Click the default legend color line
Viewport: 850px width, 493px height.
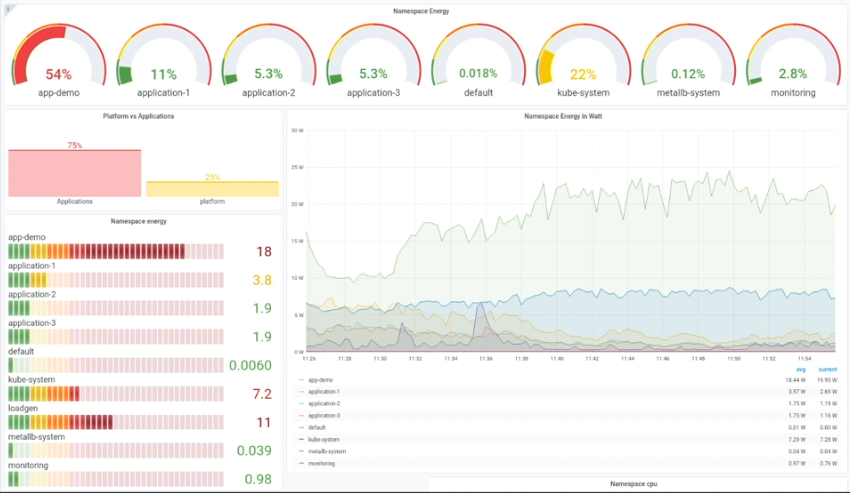click(302, 427)
